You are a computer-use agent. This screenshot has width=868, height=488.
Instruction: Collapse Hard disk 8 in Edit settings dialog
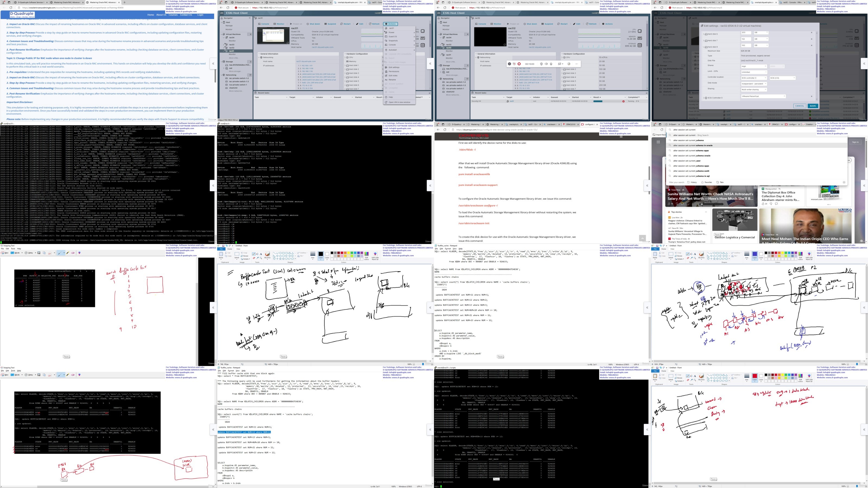[704, 47]
